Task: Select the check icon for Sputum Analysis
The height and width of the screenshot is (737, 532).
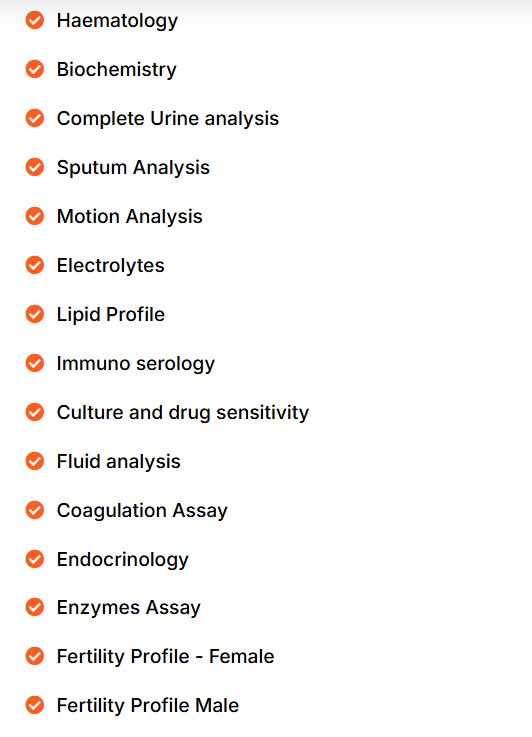Action: pos(35,167)
